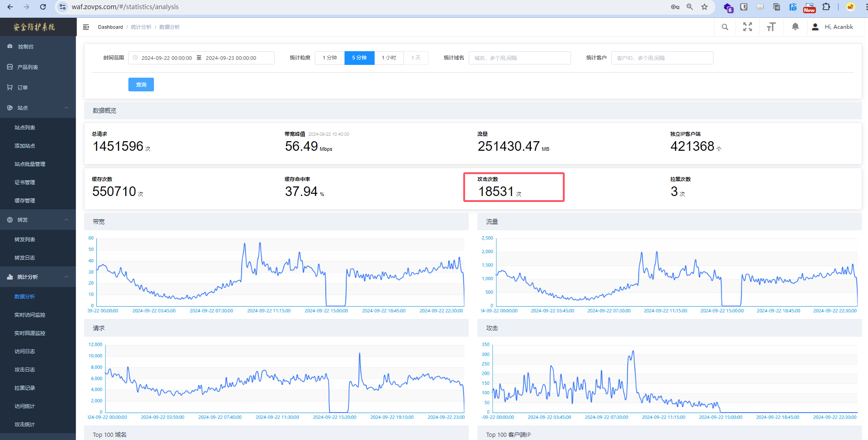The image size is (868, 440).
Task: Open the user avatar menu Hi, Acanbk
Action: pos(832,27)
